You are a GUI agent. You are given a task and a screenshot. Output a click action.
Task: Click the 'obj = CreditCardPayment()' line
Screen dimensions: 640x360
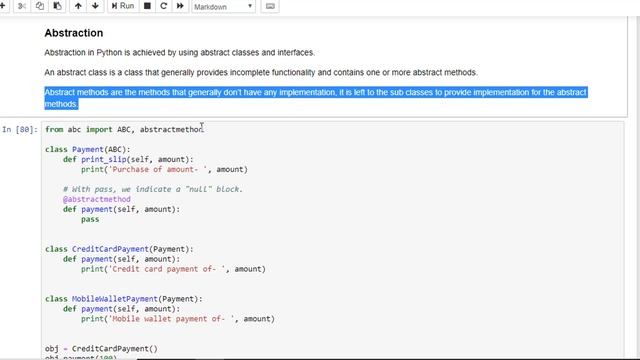pos(101,349)
